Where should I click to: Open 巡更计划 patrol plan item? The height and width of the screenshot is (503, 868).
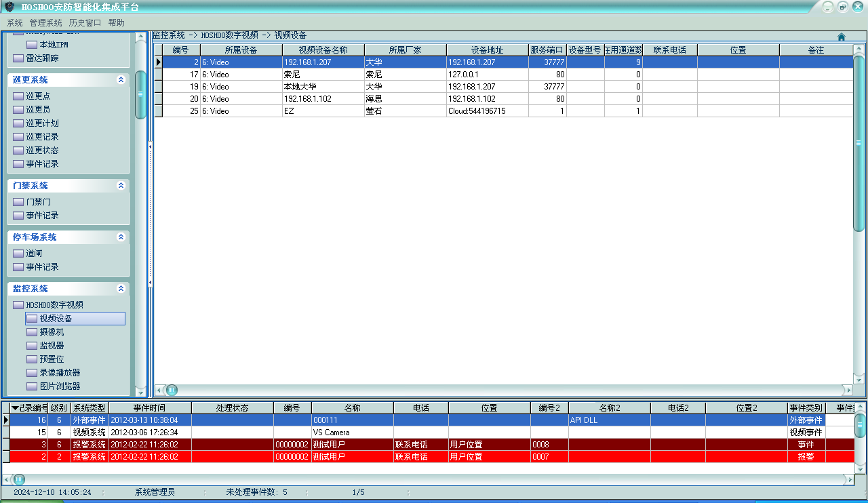coord(42,123)
